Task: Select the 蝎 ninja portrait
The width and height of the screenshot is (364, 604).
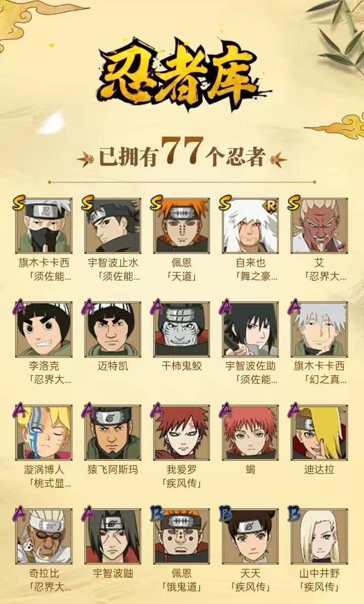Action: 250,433
